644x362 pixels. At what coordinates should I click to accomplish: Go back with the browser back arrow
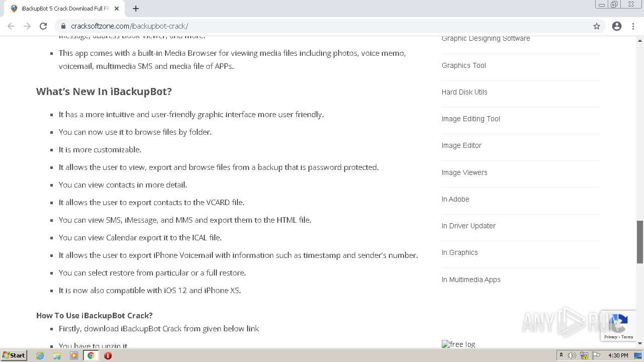[11, 26]
